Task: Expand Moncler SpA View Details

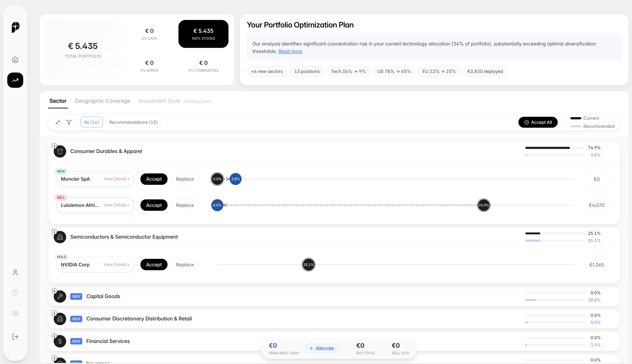Action: pyautogui.click(x=116, y=179)
